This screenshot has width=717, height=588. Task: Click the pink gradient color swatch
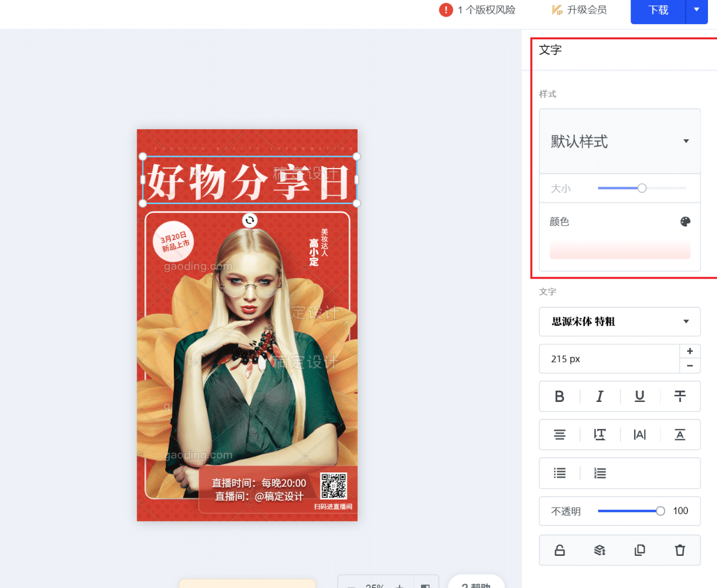620,249
